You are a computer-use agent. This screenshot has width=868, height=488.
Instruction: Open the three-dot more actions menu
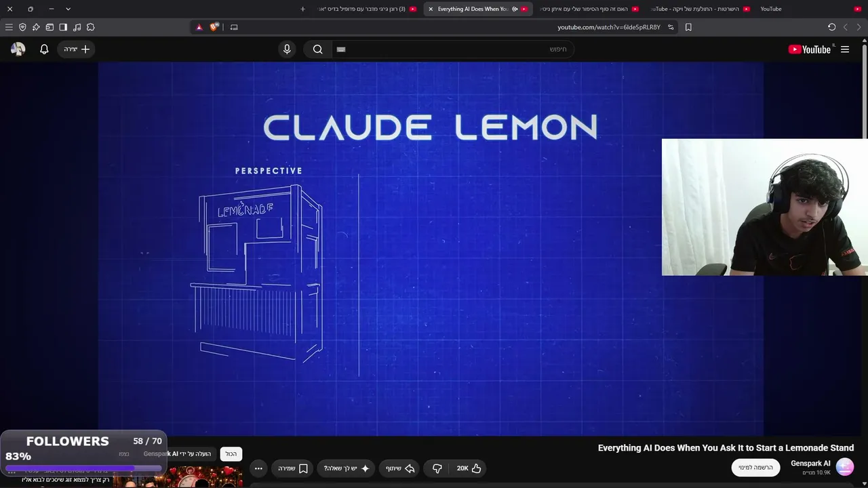point(258,468)
